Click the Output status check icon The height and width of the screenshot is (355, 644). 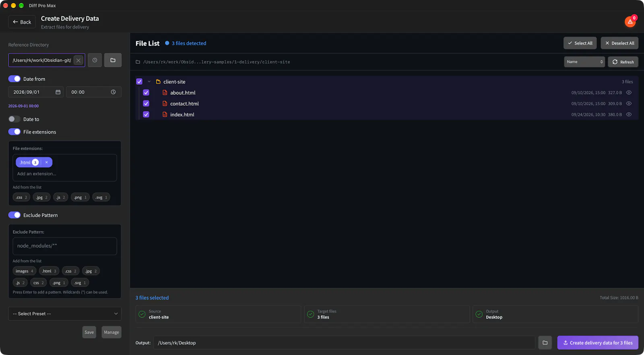coord(479,314)
